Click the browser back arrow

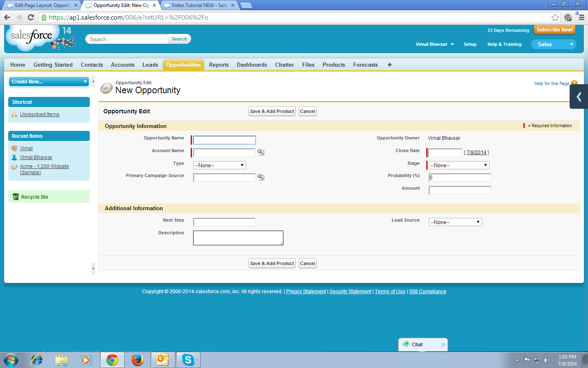click(x=7, y=17)
